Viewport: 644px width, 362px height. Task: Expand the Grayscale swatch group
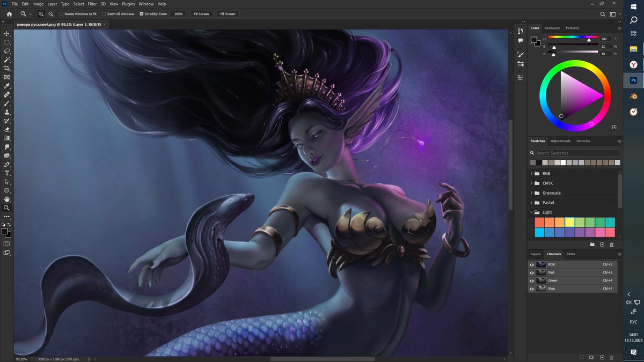click(531, 193)
